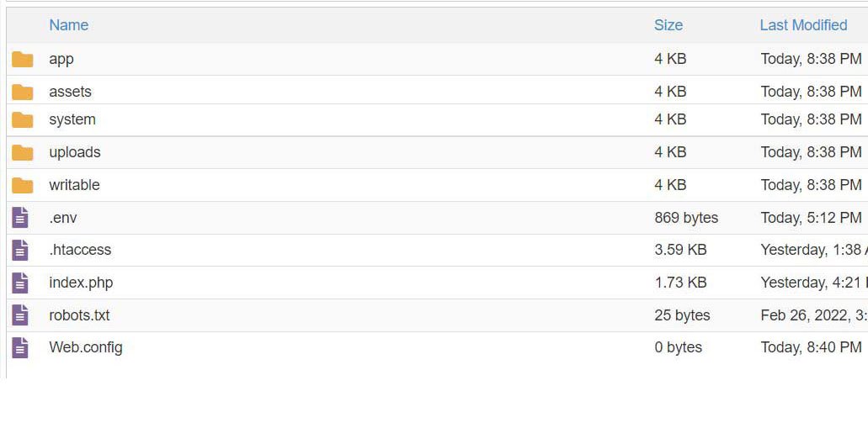
Task: Sort files by Name column
Action: click(68, 25)
